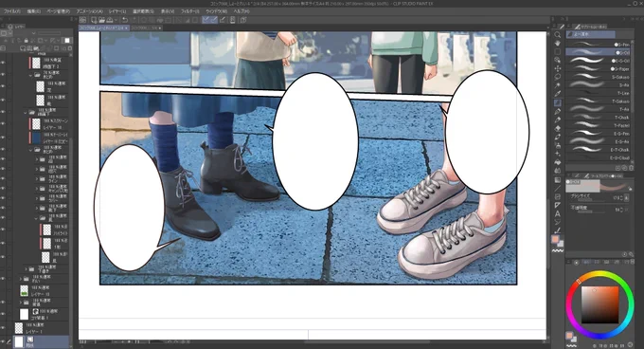The image size is (644, 349).
Task: Choose S-Paper brush preset
Action: coord(599,69)
